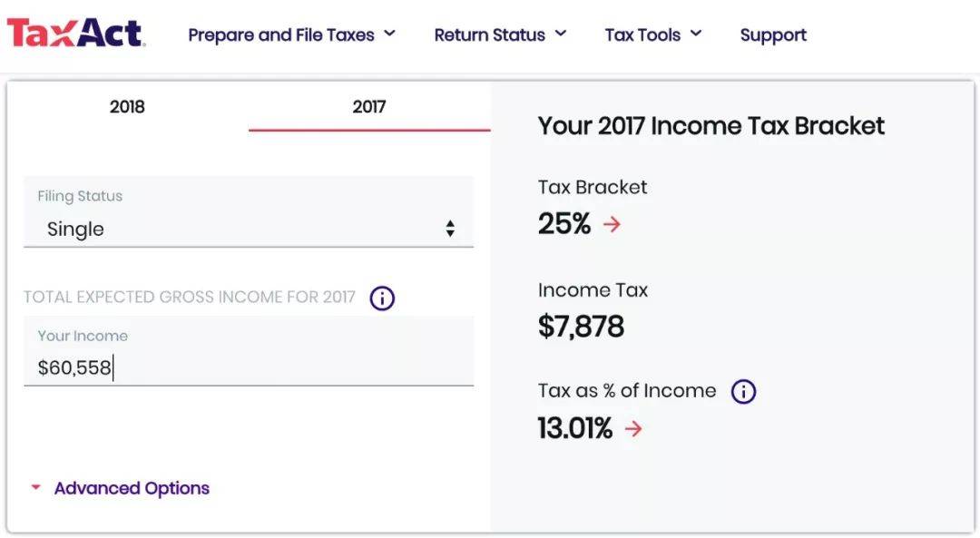
Task: Click the 25% tax bracket value
Action: point(564,224)
